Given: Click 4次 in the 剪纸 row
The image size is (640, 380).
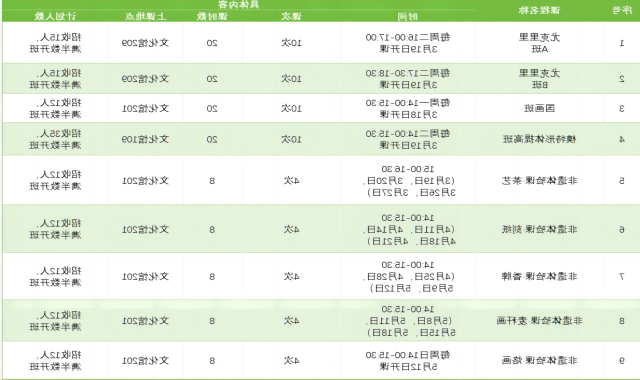Looking at the screenshot, I should (x=291, y=229).
